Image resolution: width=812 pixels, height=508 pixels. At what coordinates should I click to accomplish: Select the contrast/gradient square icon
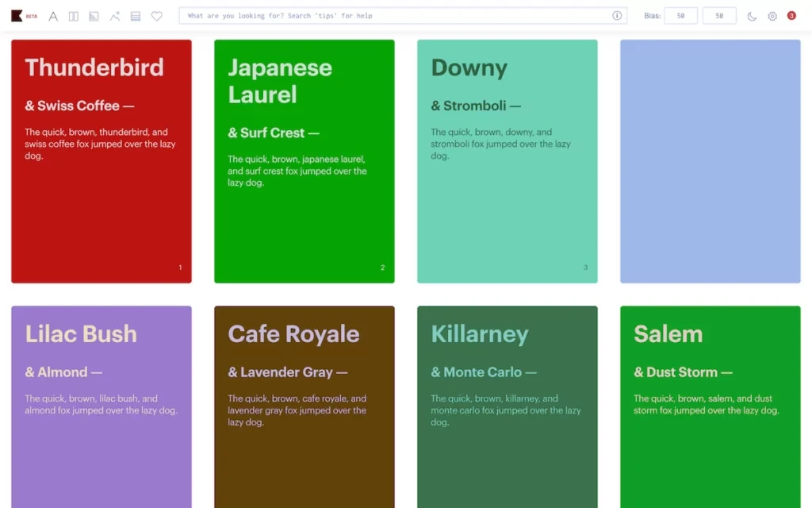point(94,16)
